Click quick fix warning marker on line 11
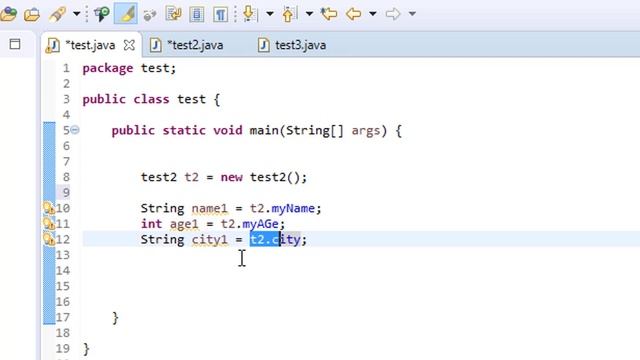Image resolution: width=640 pixels, height=360 pixels. (49, 224)
